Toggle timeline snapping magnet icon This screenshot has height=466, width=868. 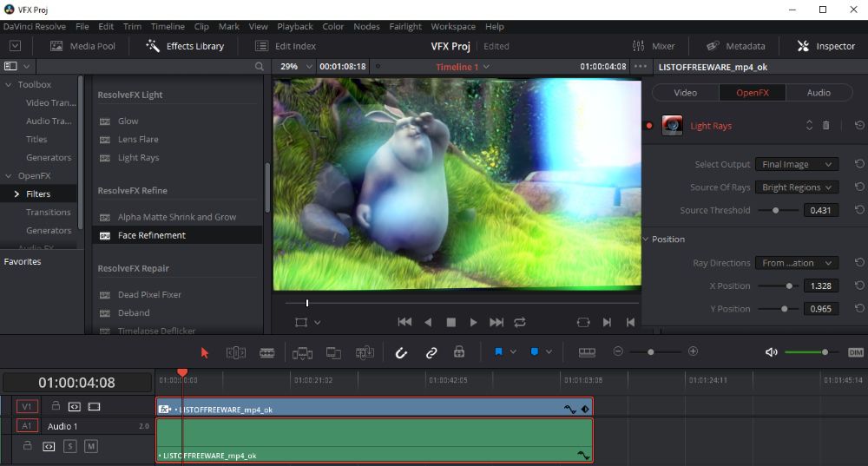[401, 352]
